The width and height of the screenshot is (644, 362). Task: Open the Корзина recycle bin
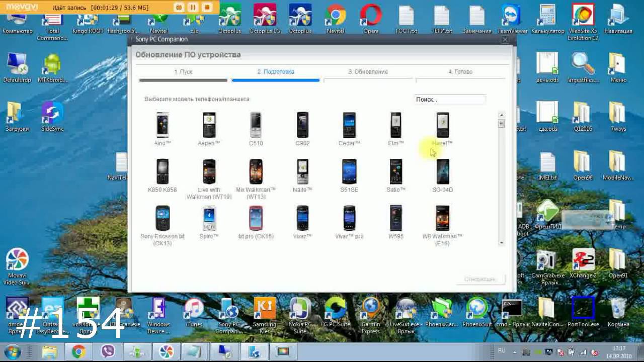[618, 313]
